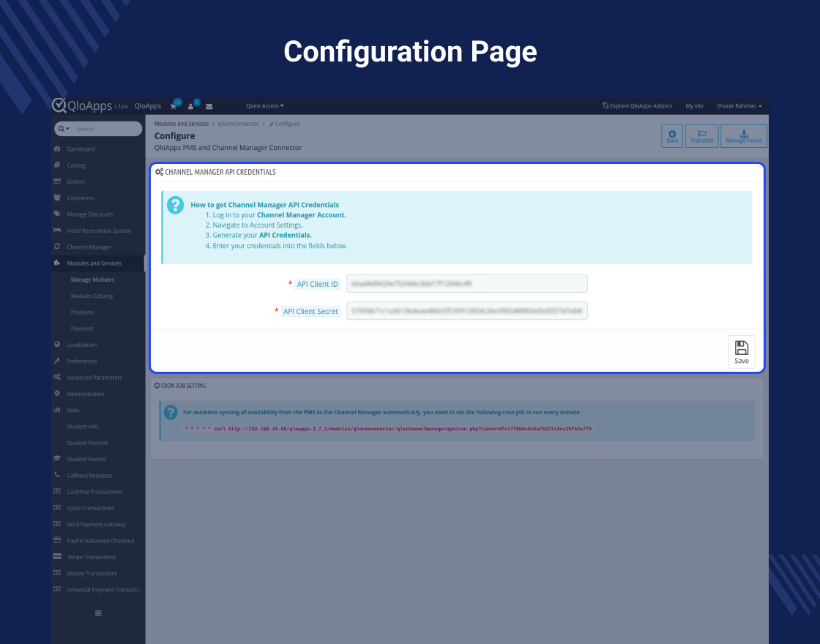Open the messages envelope icon
This screenshot has height=644, width=820.
pos(209,106)
